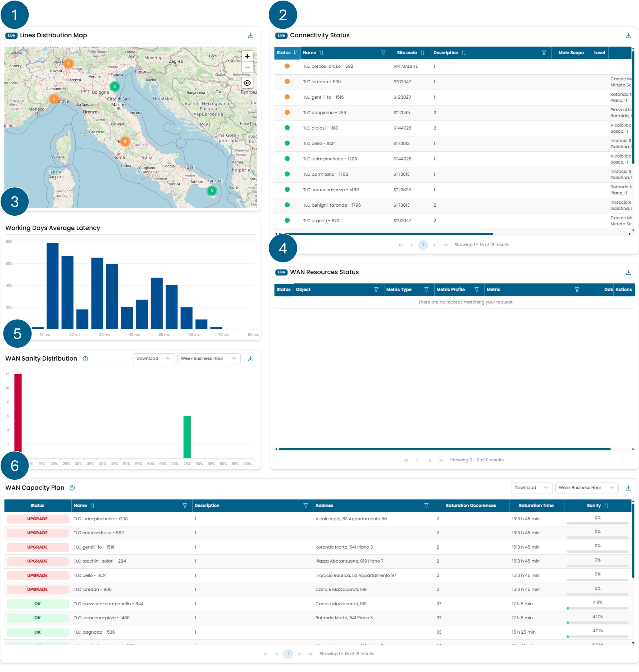Click Connectivity Status horizontal scrollbar
The height and width of the screenshot is (672, 639).
(x=385, y=234)
